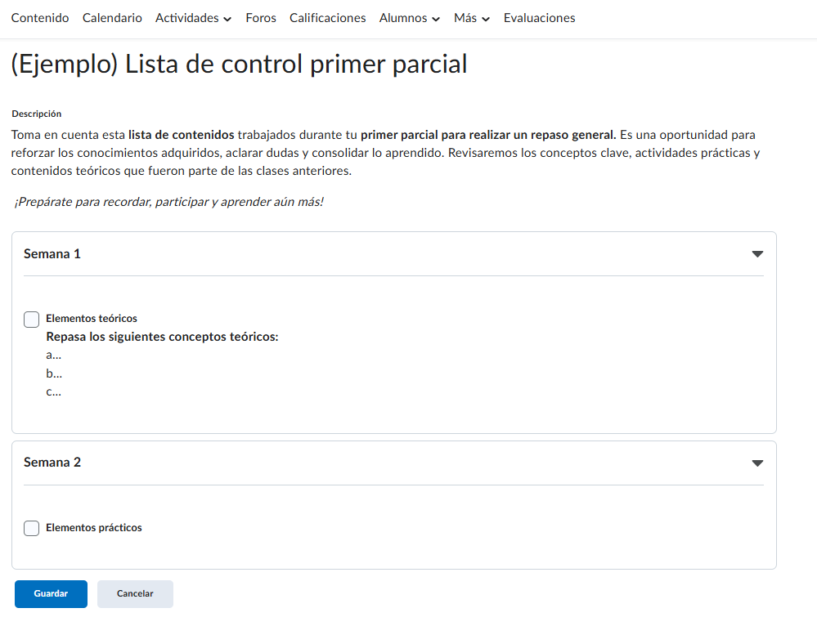Open the Calendario page
The width and height of the screenshot is (817, 644).
tap(112, 18)
